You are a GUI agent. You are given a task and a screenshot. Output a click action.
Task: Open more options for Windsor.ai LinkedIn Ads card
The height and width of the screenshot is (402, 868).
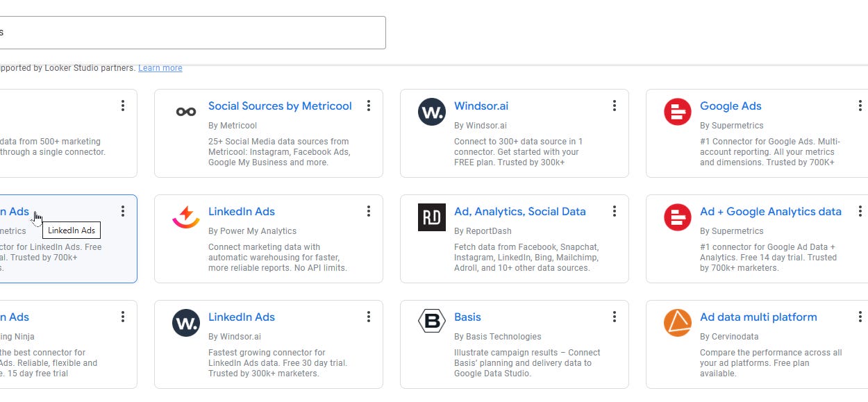point(369,317)
